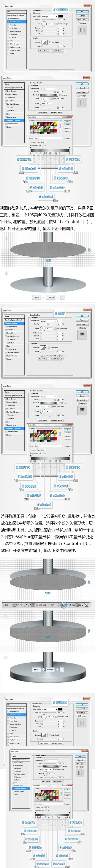Click black color swatch beside Soft Light

[61, 16]
